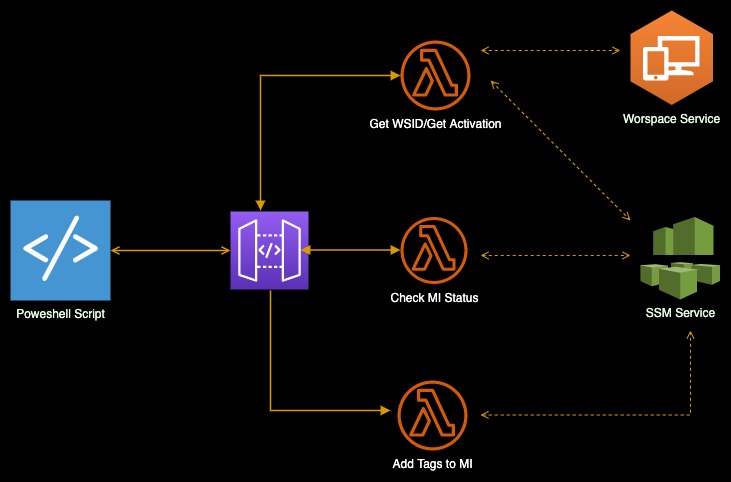The image size is (731, 482).
Task: Click the "Poweshell Script" label
Action: click(x=61, y=314)
